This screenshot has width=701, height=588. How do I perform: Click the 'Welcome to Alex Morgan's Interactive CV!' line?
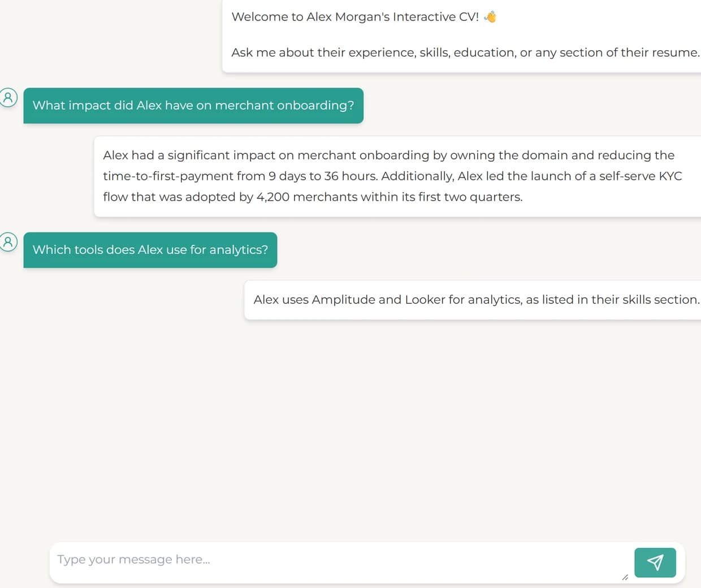point(355,17)
